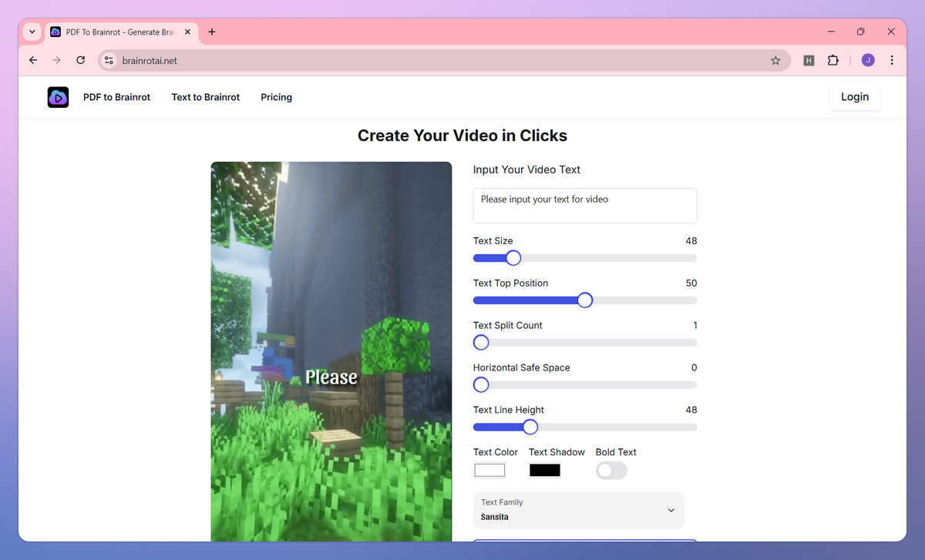
Task: Click the Login button
Action: coord(854,97)
